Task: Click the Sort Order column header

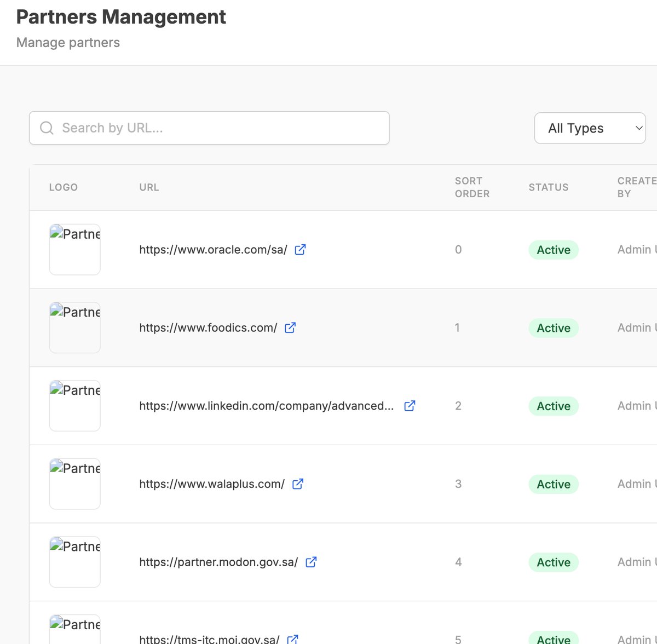Action: pyautogui.click(x=472, y=187)
